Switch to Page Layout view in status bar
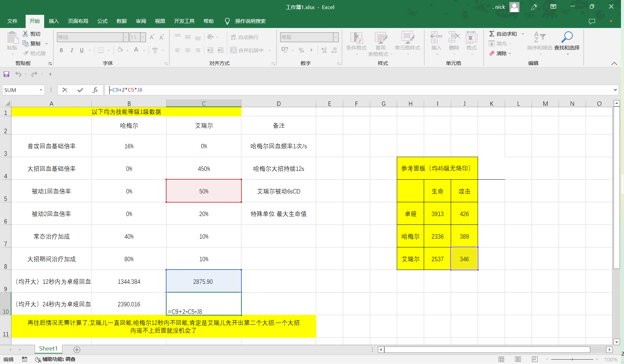 pyautogui.click(x=518, y=359)
